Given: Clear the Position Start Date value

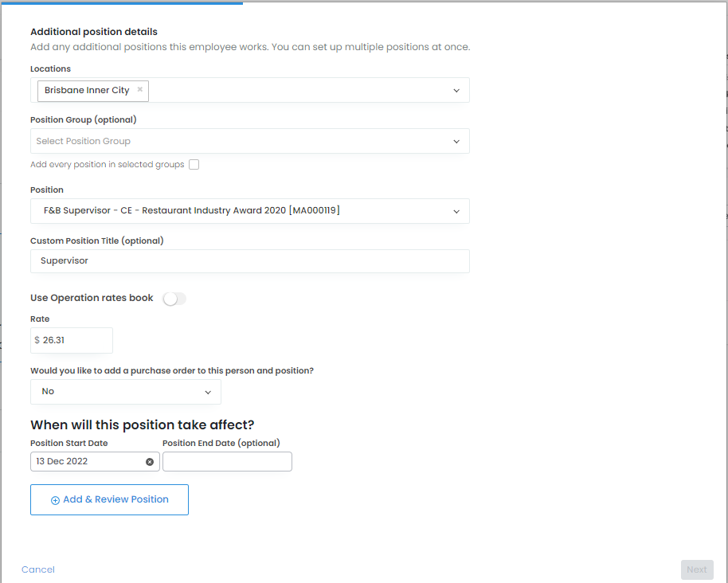Looking at the screenshot, I should [x=150, y=462].
